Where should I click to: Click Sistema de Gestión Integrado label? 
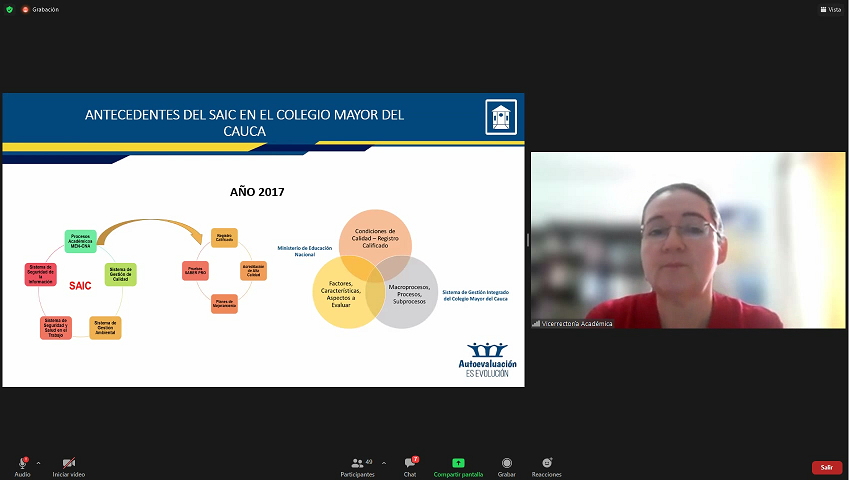coord(476,295)
